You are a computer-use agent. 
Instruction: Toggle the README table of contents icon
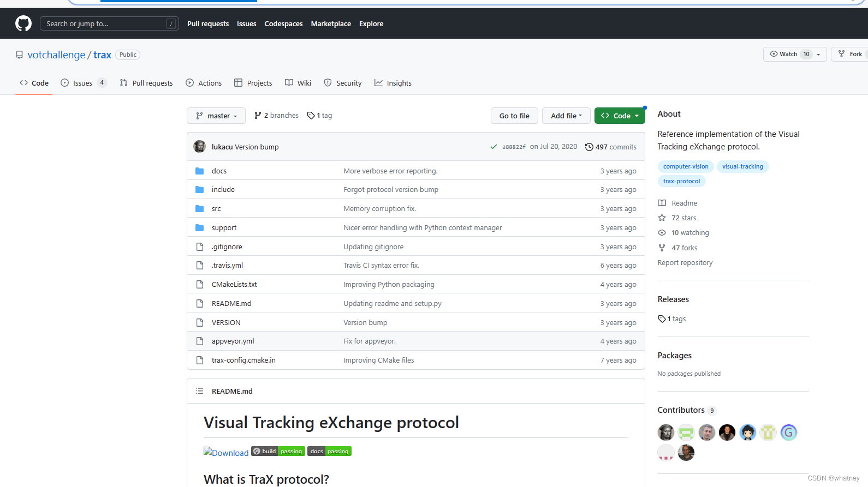tap(200, 391)
